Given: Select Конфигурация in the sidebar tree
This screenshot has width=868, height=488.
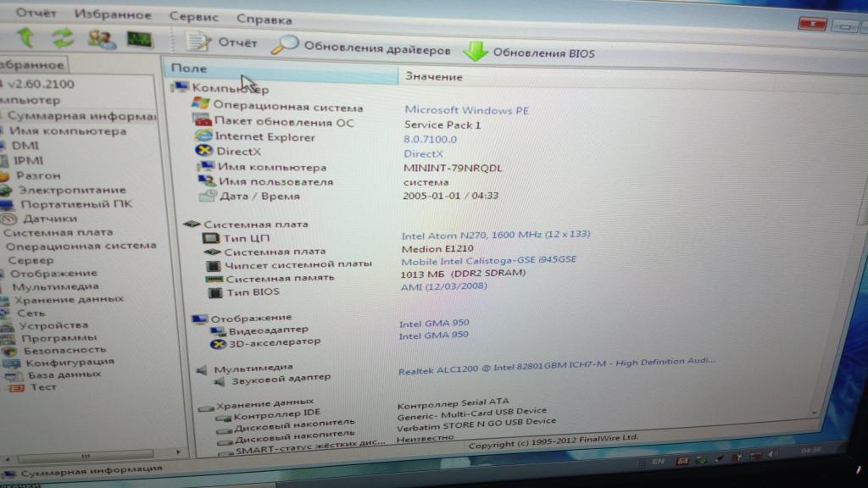Looking at the screenshot, I should [x=70, y=363].
